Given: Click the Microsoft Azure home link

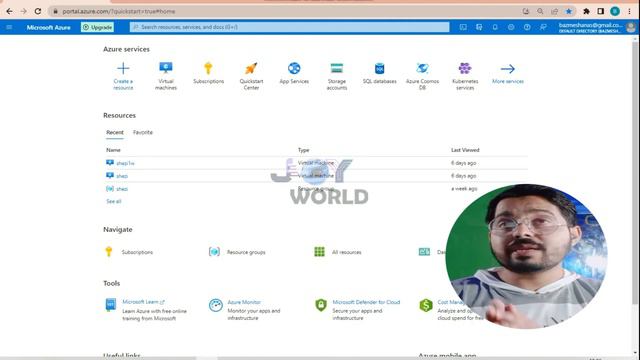Looking at the screenshot, I should [x=49, y=27].
